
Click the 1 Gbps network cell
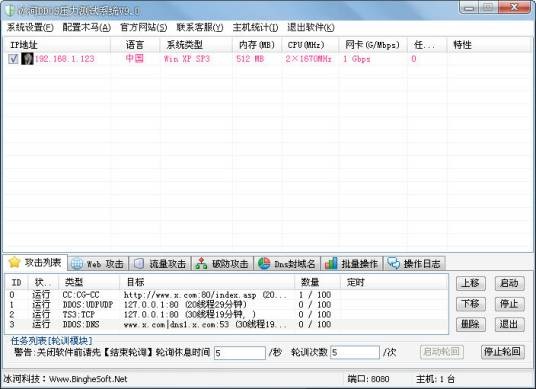357,59
